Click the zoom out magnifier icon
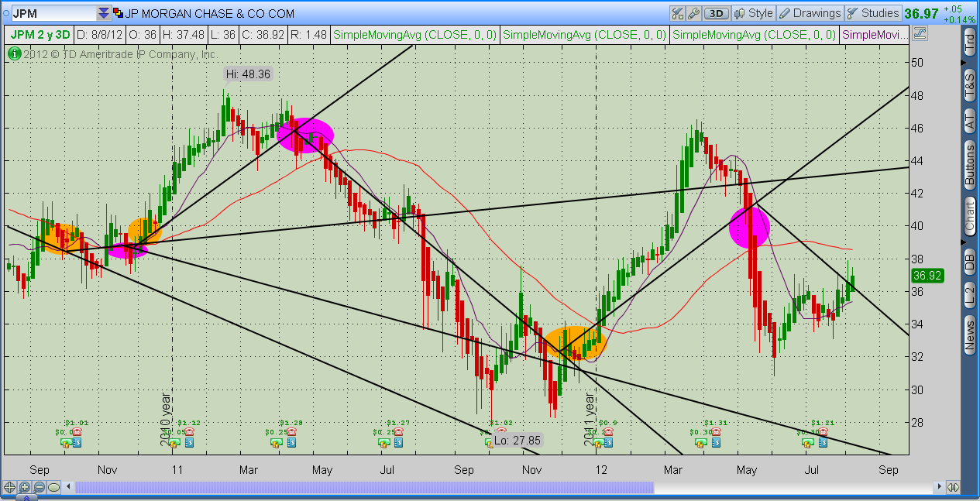Viewport: 980px width, 501px height. [39, 487]
